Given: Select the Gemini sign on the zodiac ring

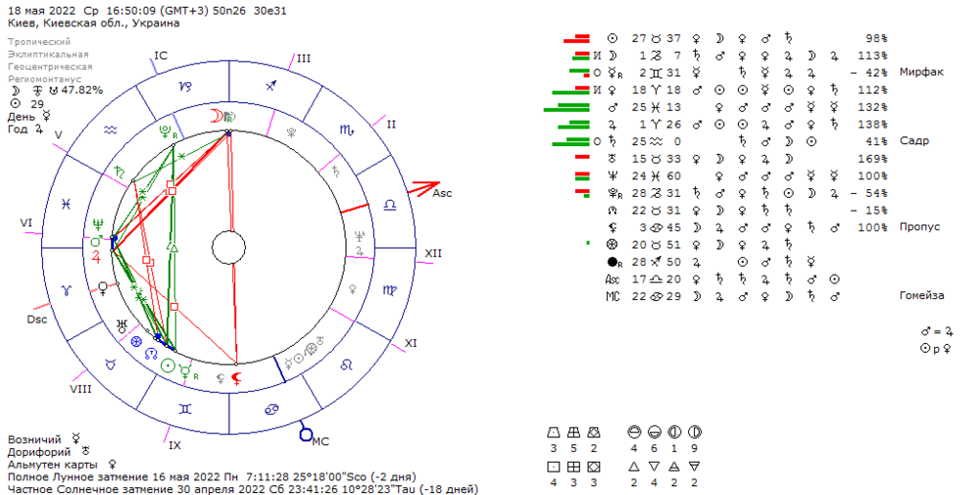Looking at the screenshot, I should (x=185, y=409).
